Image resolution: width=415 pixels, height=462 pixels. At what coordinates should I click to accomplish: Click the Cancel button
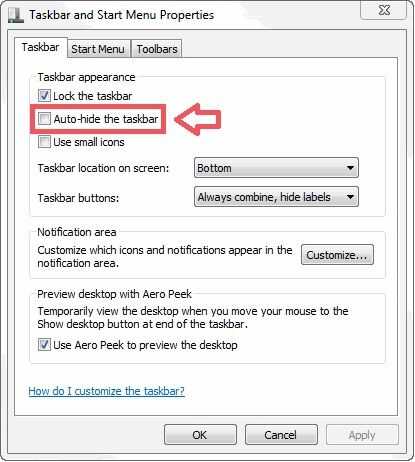(281, 435)
